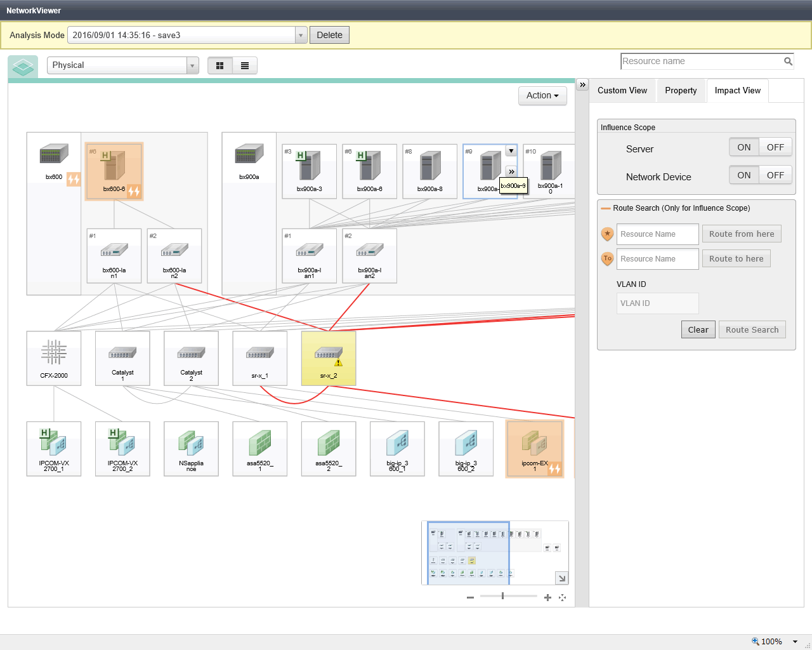Turn Network Device influence scope ON
The height and width of the screenshot is (650, 812).
tap(744, 175)
